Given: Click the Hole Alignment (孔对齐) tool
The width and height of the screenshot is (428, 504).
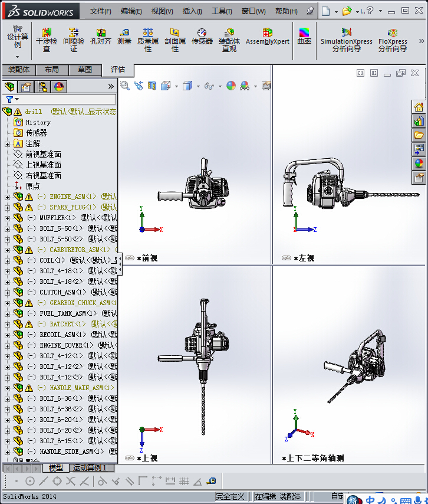Looking at the screenshot, I should [101, 37].
